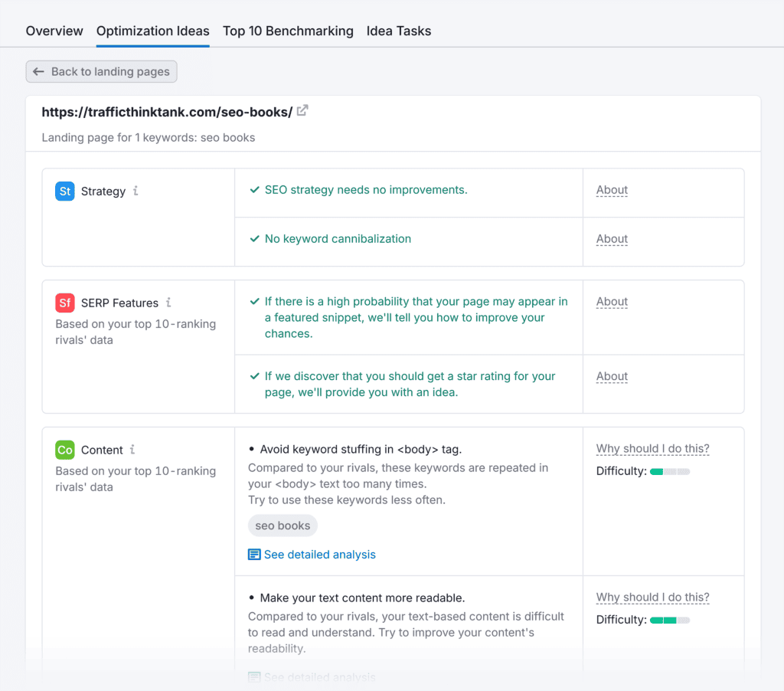Screen dimensions: 784x691
Task: Click the difficulty bar for keyword stuffing
Action: 670,472
